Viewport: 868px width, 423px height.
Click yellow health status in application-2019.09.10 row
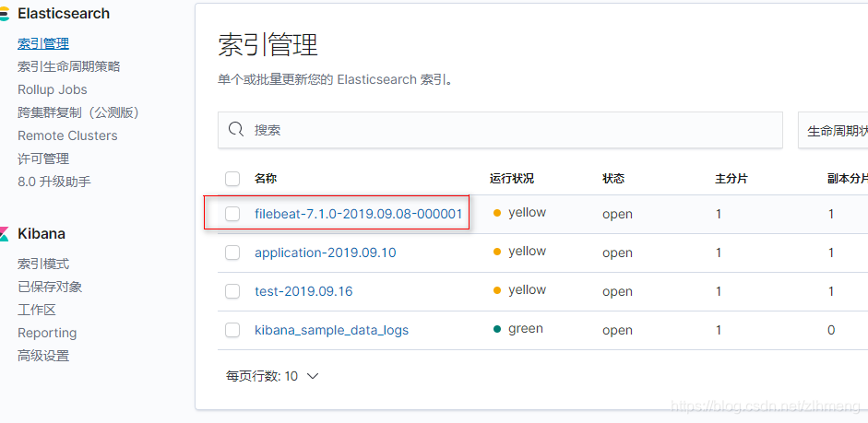point(519,252)
